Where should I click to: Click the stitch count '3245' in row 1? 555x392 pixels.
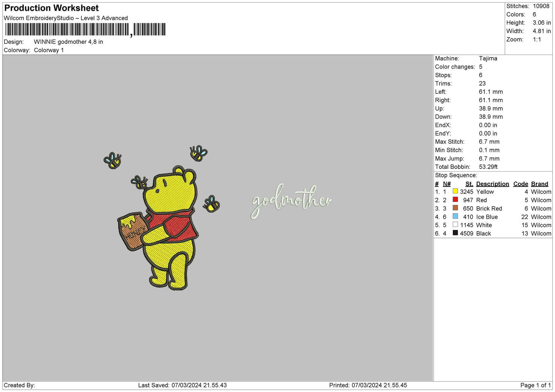[467, 192]
